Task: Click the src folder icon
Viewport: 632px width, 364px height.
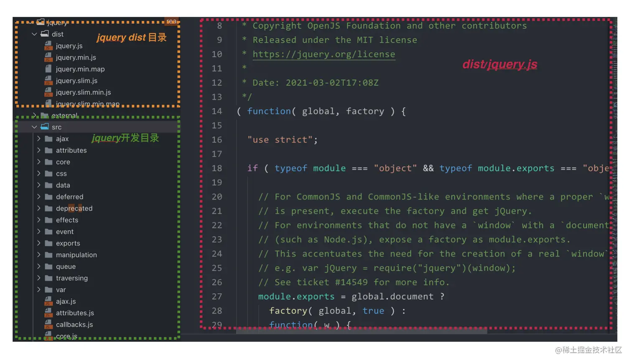Action: coord(45,126)
